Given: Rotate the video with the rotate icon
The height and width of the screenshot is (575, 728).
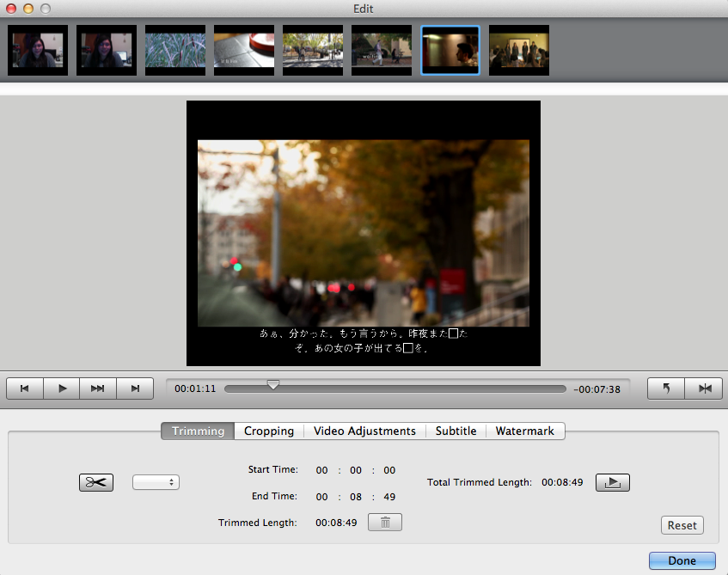Looking at the screenshot, I should (666, 388).
